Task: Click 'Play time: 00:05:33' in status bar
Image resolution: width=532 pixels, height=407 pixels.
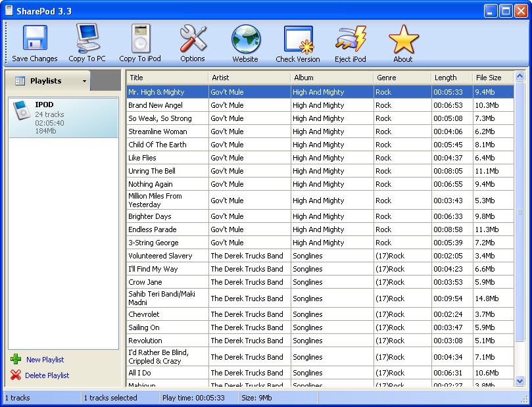Action: 193,398
